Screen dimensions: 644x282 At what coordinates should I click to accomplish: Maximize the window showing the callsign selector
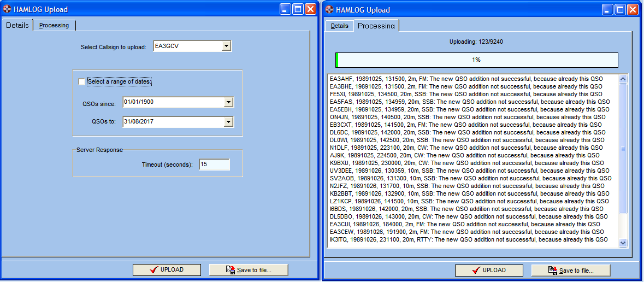[298, 9]
